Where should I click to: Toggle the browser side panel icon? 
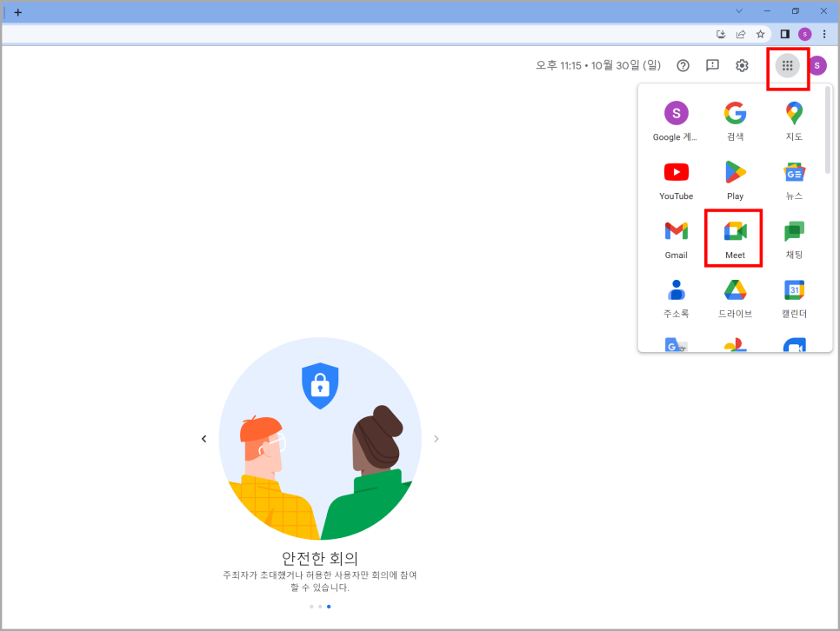pyautogui.click(x=785, y=34)
